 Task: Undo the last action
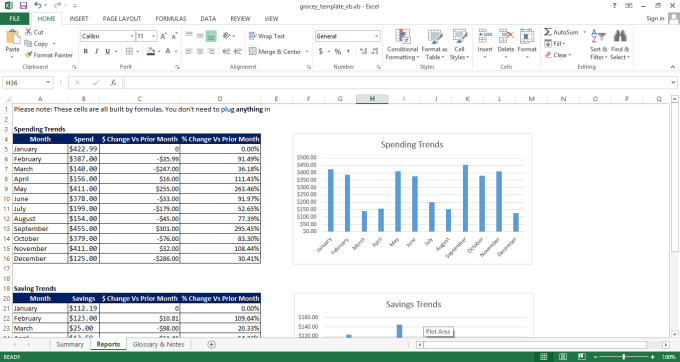(x=38, y=6)
